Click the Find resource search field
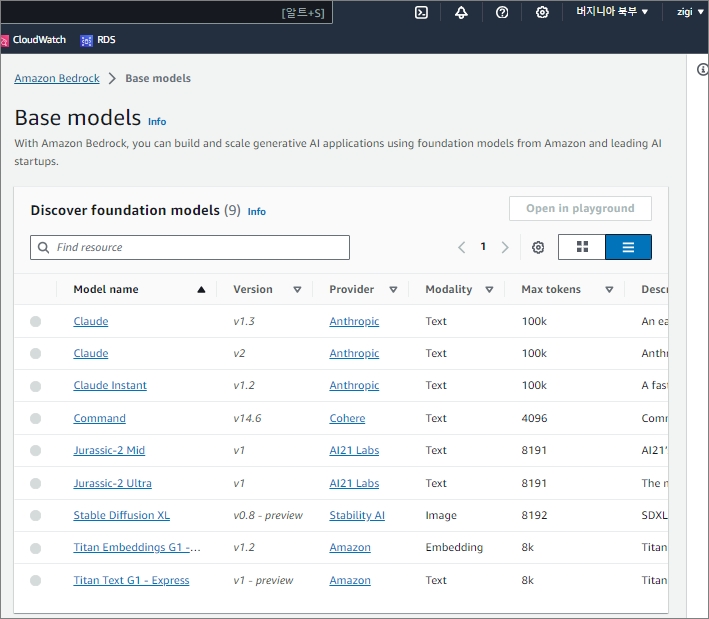The width and height of the screenshot is (709, 619). (190, 247)
